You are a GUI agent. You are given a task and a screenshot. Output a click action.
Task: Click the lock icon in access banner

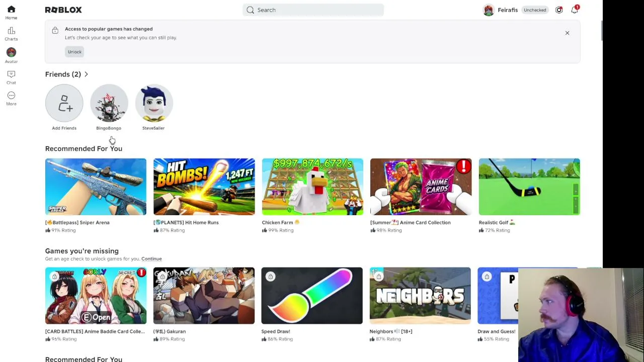(55, 31)
